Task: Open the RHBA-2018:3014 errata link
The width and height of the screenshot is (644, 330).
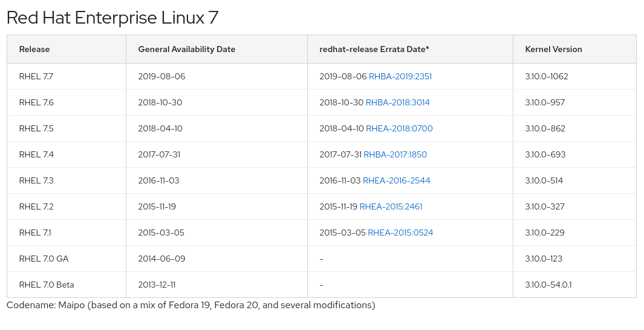Action: coord(397,102)
